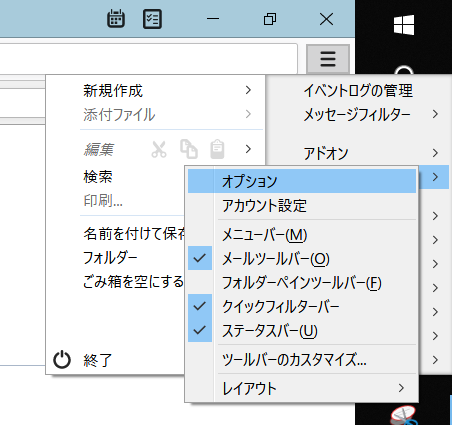
Task: Click the Windows Start logo
Action: coord(404,25)
